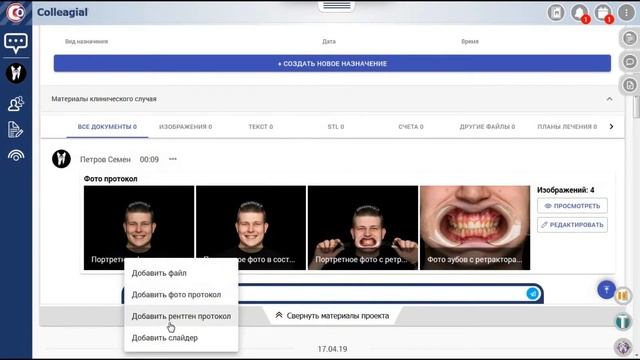Switch to Все документы tab

107,127
